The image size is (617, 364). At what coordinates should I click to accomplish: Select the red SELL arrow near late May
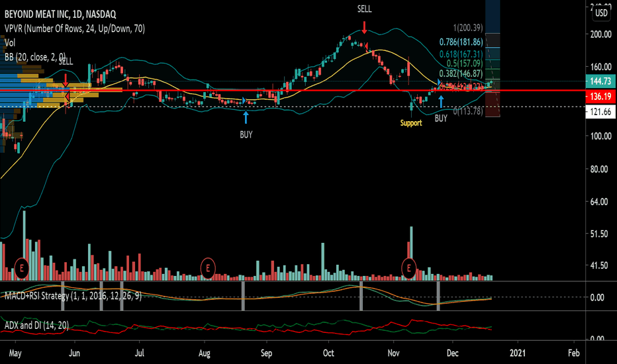[66, 80]
